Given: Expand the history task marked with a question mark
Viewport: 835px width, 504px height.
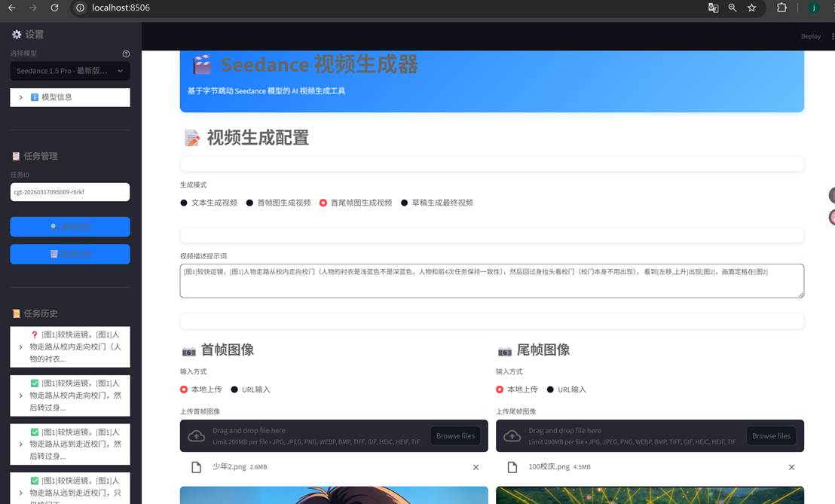Looking at the screenshot, I should click(70, 347).
